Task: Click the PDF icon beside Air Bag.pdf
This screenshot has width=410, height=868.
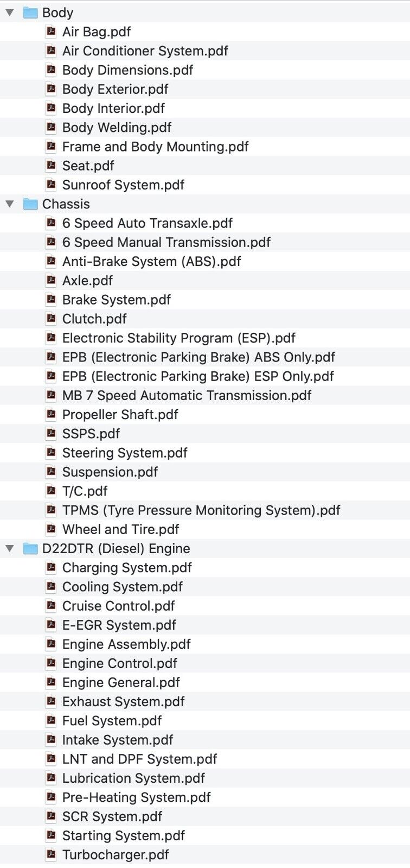Action: [x=51, y=32]
